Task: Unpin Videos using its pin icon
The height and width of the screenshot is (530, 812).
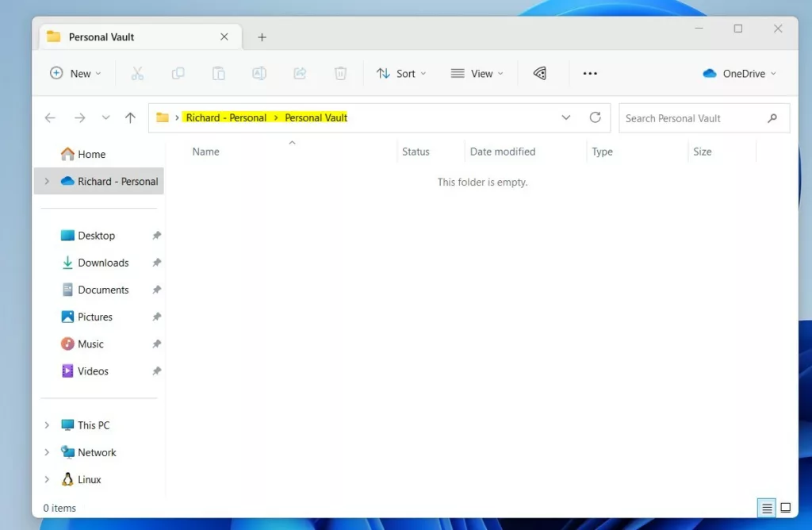Action: coord(156,371)
